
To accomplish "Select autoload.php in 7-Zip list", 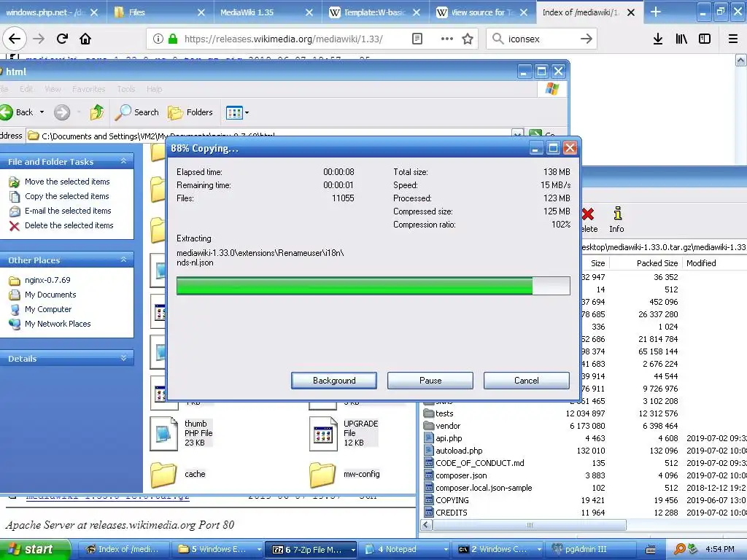I will [x=459, y=451].
